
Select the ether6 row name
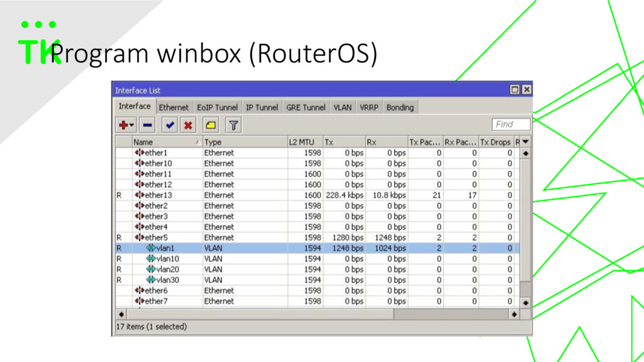coord(156,290)
